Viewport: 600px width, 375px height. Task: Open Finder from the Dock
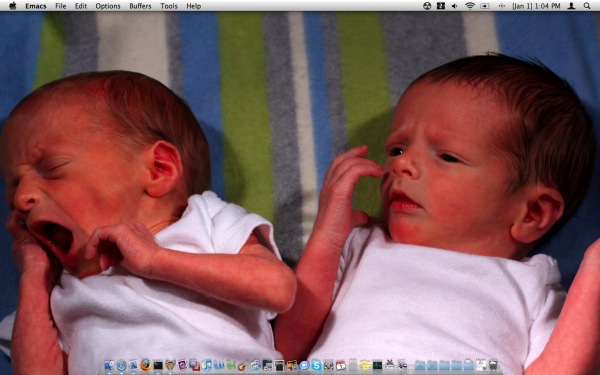pyautogui.click(x=109, y=365)
